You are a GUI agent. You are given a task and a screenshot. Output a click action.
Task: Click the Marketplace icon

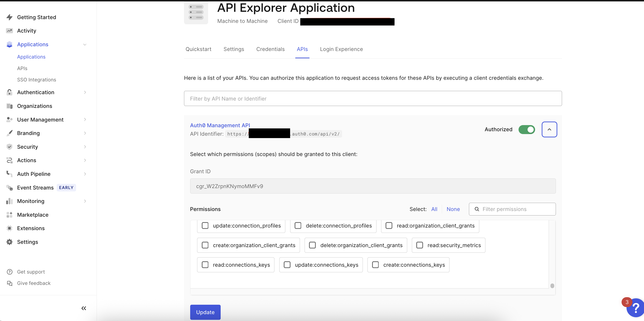point(9,215)
